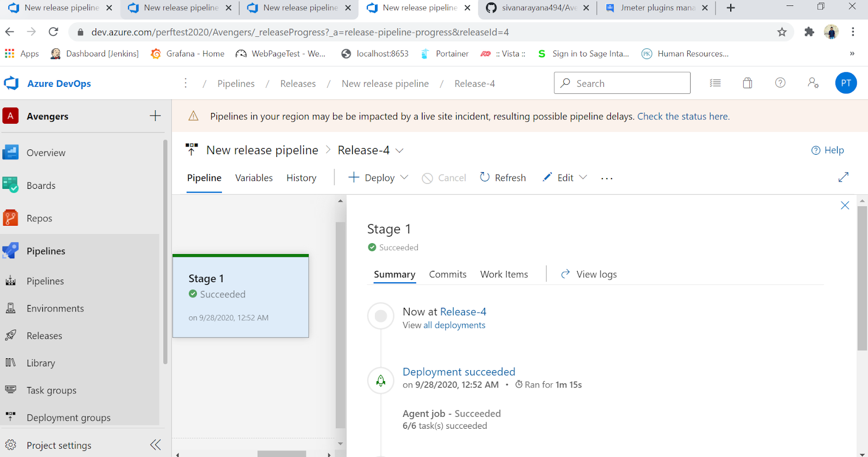Open breadcrumb more options vertical dots
Screen dimensions: 868x457
[186, 83]
